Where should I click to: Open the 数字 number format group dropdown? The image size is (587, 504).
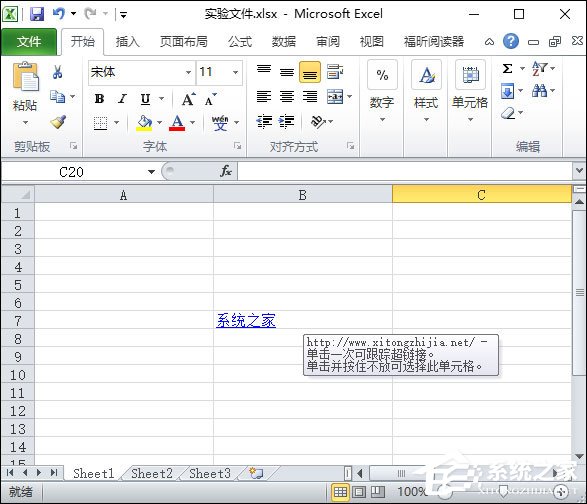tap(382, 119)
